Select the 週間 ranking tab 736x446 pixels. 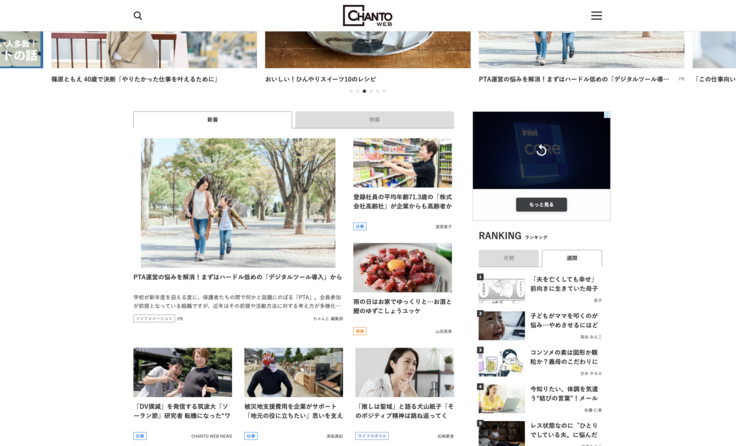[572, 258]
